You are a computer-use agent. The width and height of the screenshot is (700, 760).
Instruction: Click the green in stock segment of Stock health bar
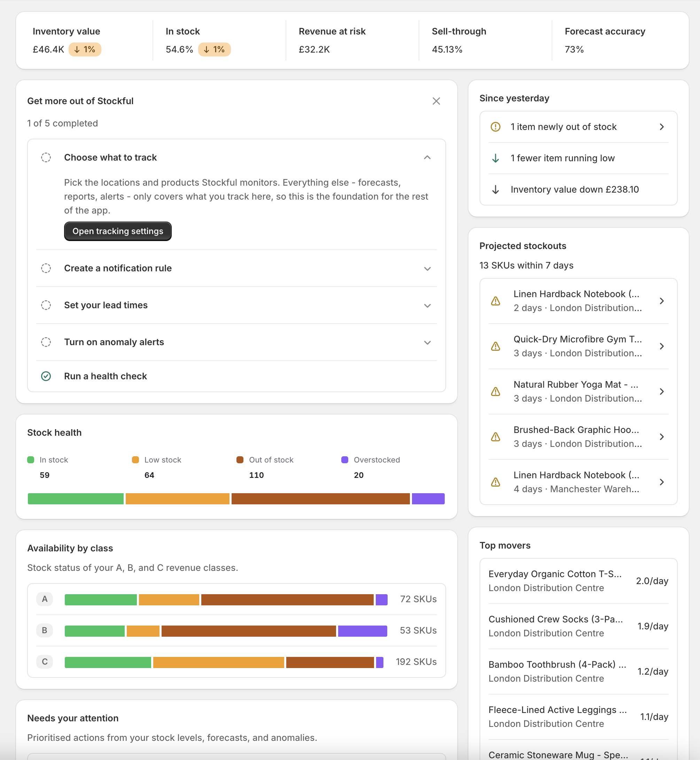tap(76, 499)
